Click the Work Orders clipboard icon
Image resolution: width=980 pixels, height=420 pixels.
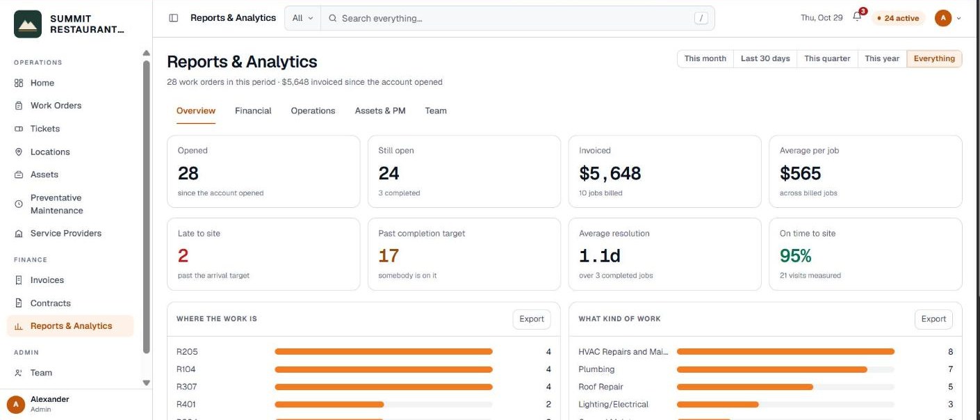pyautogui.click(x=19, y=106)
